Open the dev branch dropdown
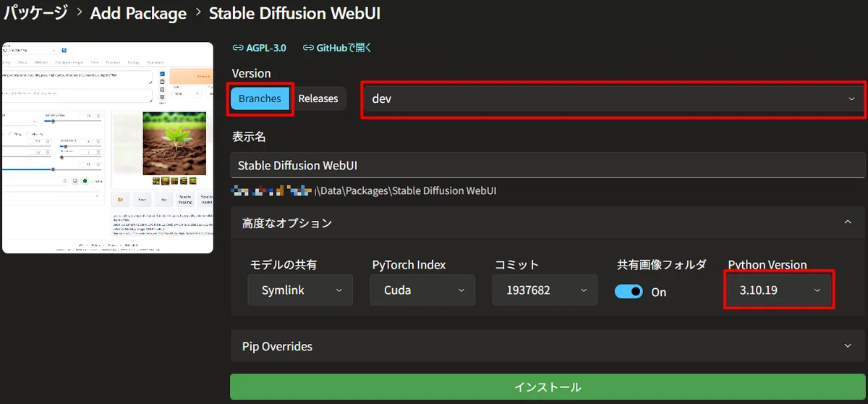The height and width of the screenshot is (404, 868). (613, 98)
